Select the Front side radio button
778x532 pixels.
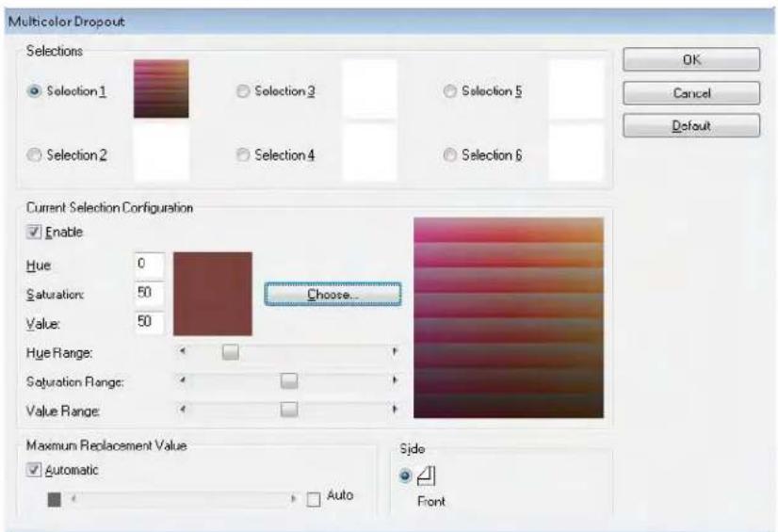(405, 476)
